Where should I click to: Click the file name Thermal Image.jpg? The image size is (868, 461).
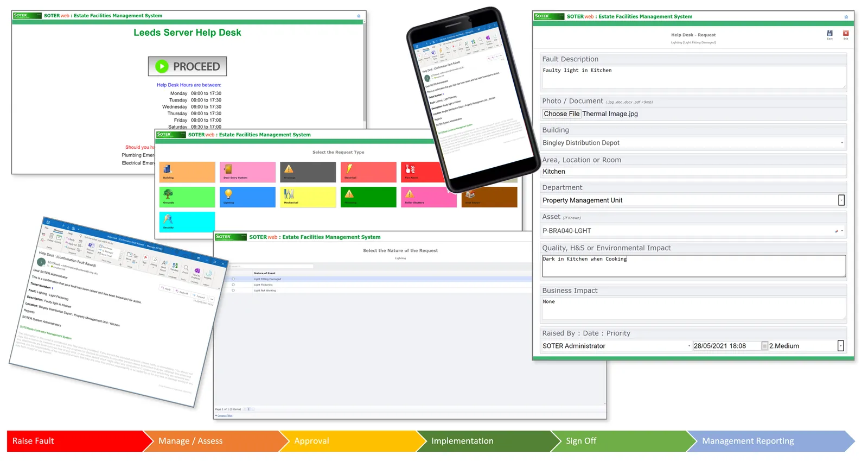tap(610, 114)
